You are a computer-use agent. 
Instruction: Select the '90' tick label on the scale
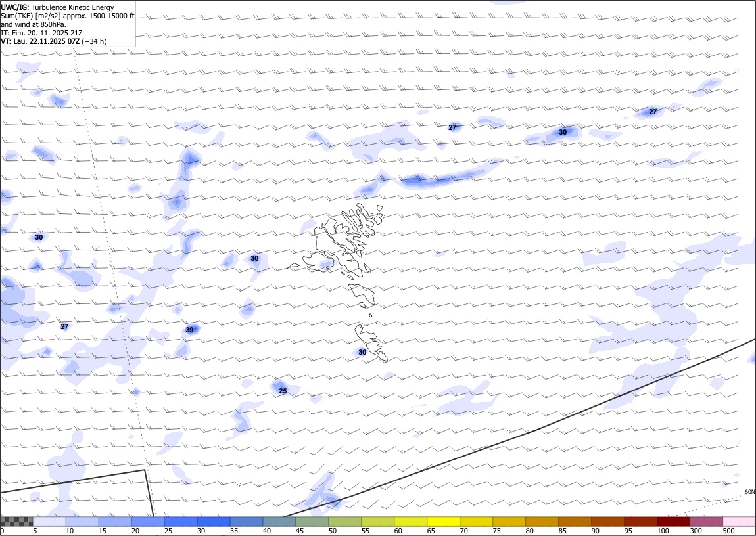click(x=595, y=531)
